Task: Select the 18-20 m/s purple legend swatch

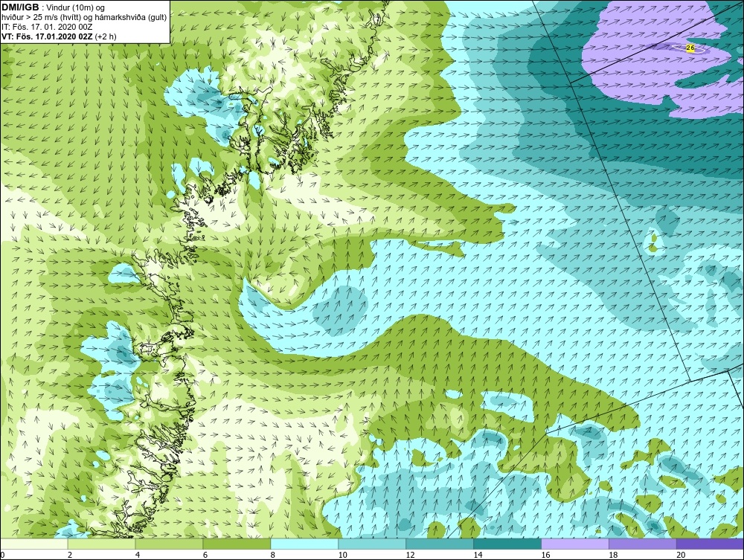Action: tap(643, 544)
